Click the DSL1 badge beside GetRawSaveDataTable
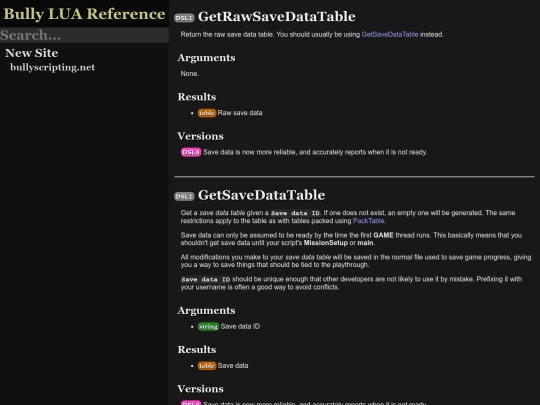This screenshot has height=405, width=540. click(x=184, y=18)
